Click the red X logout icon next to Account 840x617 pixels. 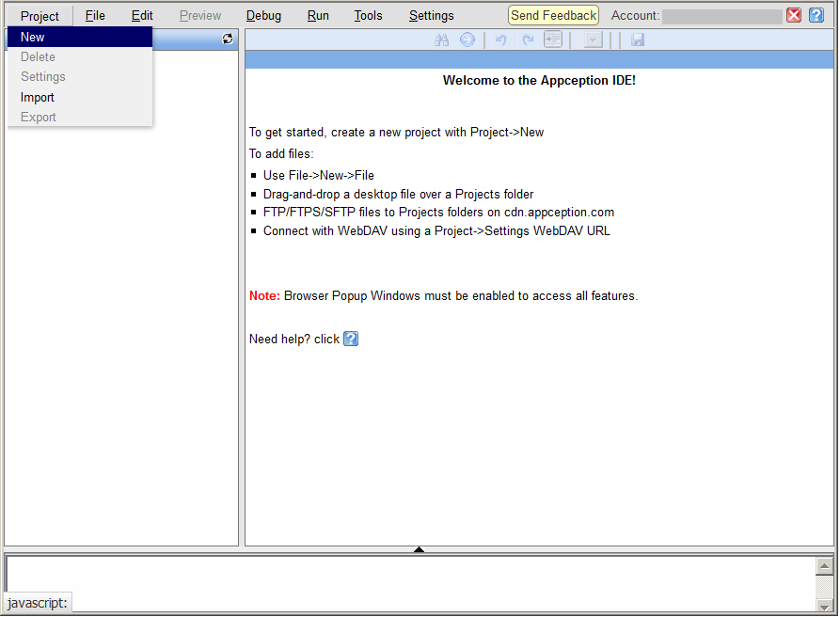click(794, 16)
